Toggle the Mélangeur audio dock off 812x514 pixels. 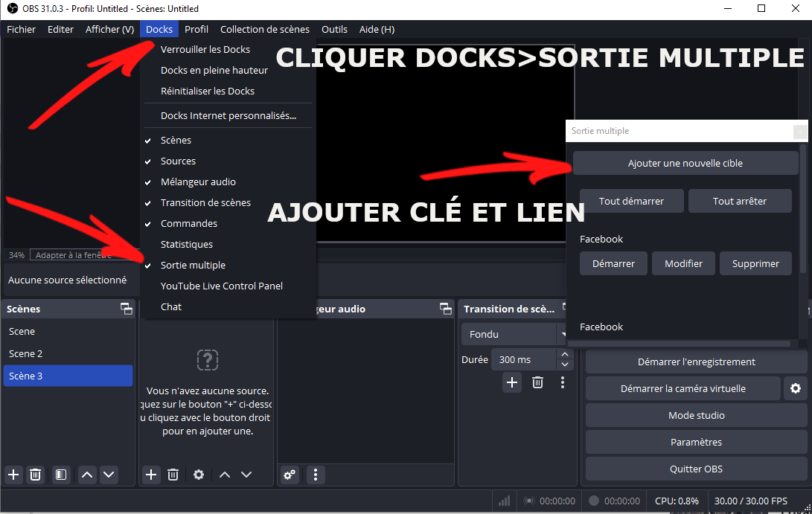198,181
